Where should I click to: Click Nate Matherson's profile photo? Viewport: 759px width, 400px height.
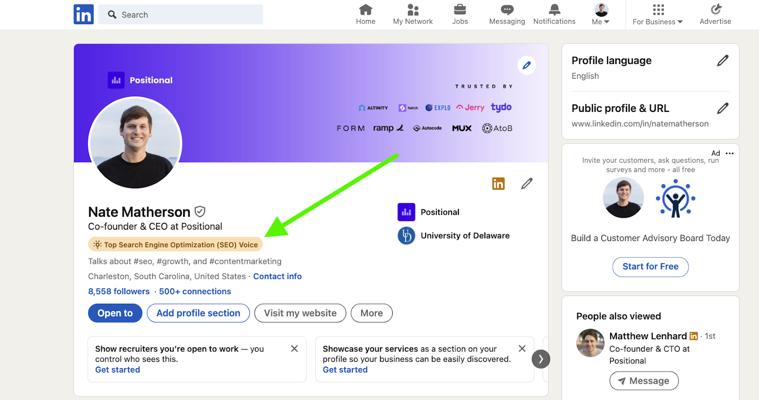pyautogui.click(x=135, y=143)
